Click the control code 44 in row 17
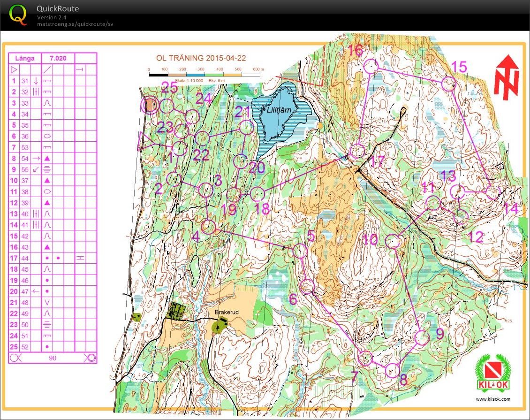 pyautogui.click(x=25, y=259)
